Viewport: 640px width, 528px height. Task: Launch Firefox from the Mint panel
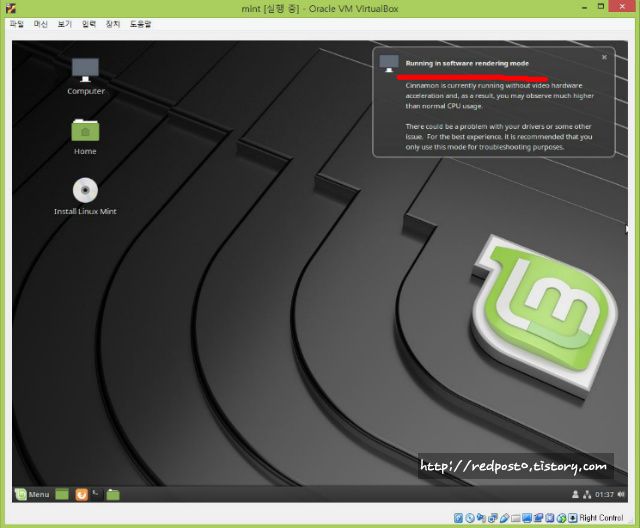(82, 495)
